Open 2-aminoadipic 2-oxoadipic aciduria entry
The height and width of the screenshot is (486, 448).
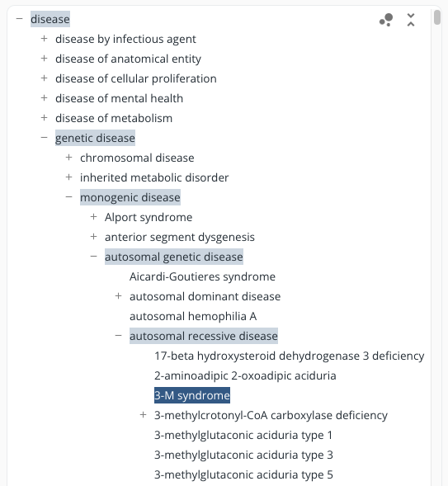click(245, 375)
